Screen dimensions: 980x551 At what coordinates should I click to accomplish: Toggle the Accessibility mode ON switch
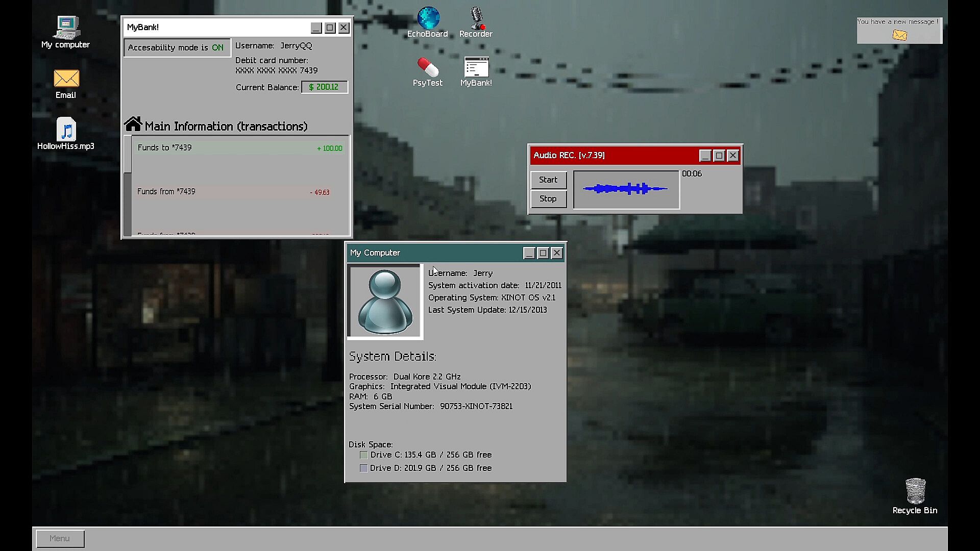click(x=177, y=47)
